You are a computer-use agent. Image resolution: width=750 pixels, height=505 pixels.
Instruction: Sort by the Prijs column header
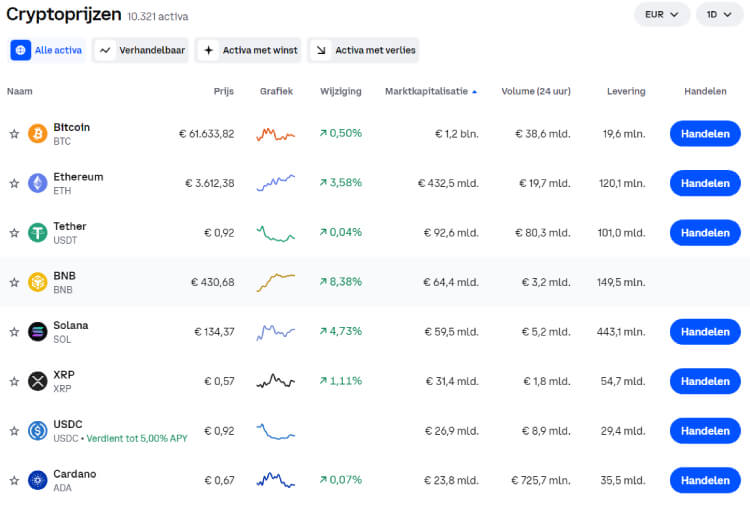223,91
